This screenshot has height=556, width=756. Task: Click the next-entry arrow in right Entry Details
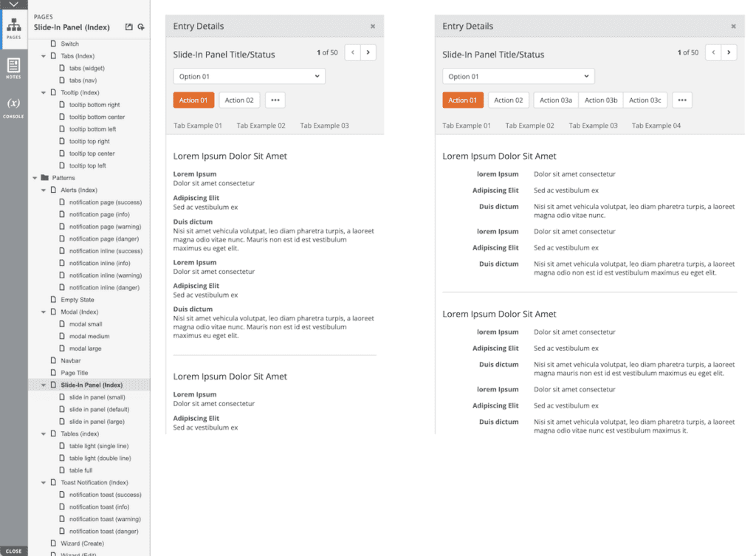click(729, 52)
